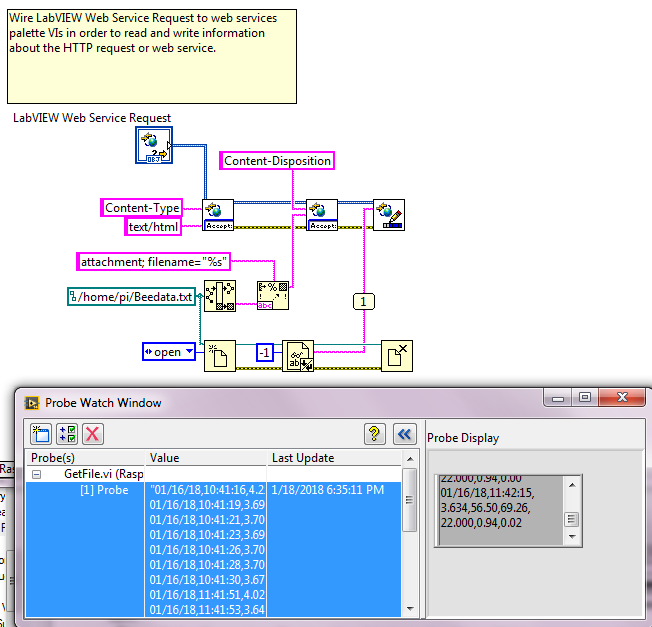This screenshot has width=652, height=627.
Task: Click the 01/16/18,11:41:53,3.64 value line
Action: tap(207, 610)
